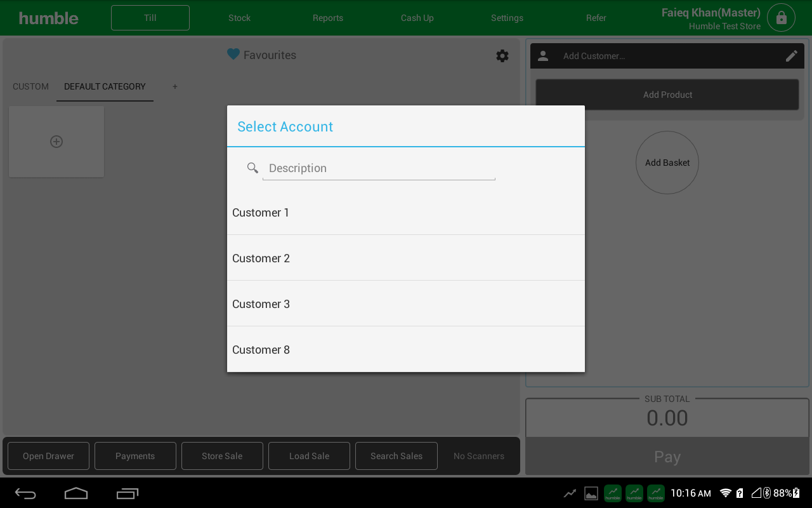Click the humble logo
This screenshot has height=508, width=812.
click(49, 18)
